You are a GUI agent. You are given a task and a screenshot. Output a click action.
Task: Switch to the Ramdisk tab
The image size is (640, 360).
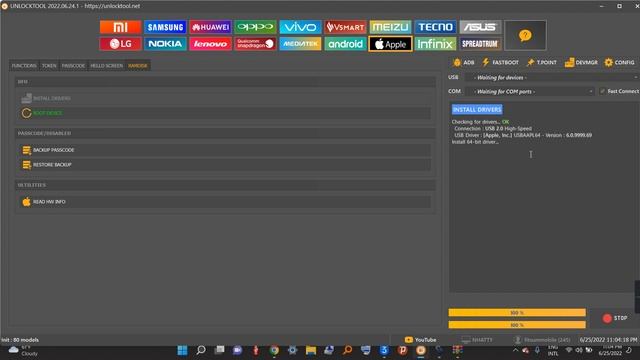point(138,66)
